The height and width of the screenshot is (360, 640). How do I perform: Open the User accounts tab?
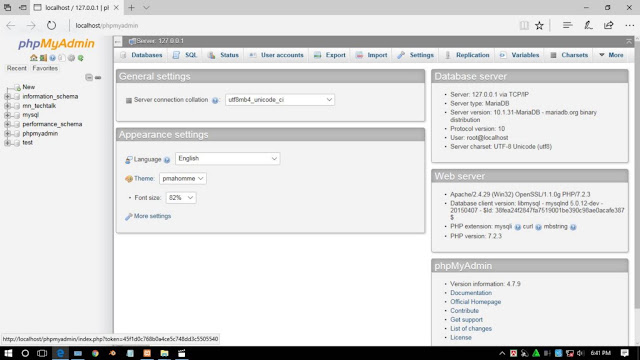[x=276, y=55]
